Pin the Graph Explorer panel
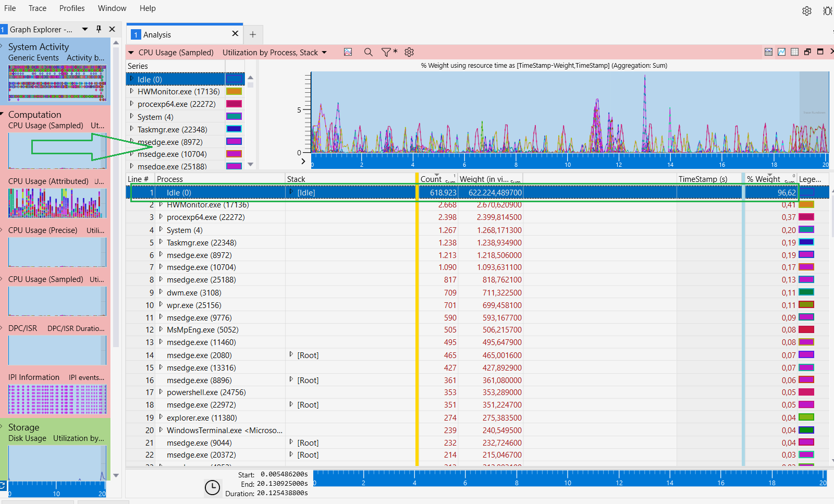Viewport: 834px width, 504px height. point(99,29)
